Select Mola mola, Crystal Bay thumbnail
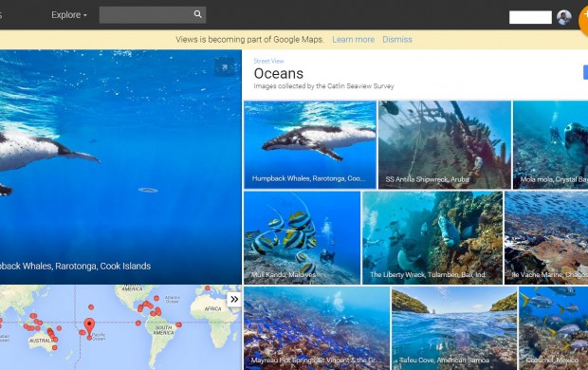The image size is (588, 370). pyautogui.click(x=550, y=144)
